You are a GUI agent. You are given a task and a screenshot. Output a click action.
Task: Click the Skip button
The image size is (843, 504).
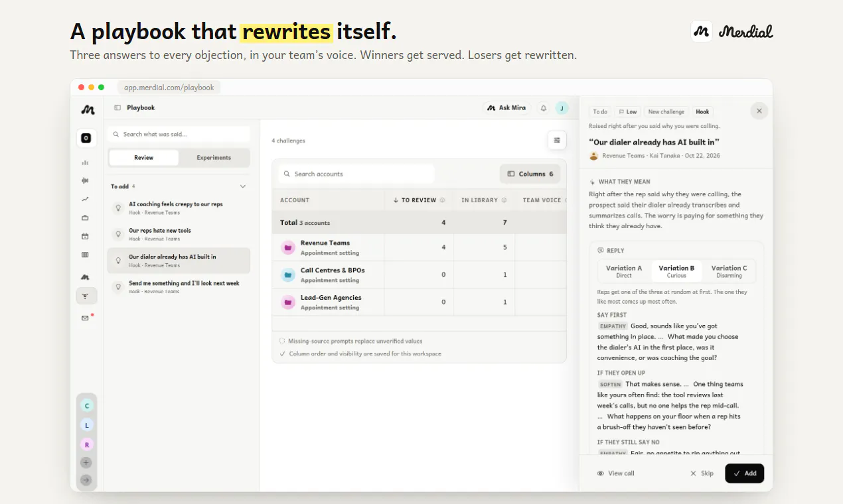point(702,473)
